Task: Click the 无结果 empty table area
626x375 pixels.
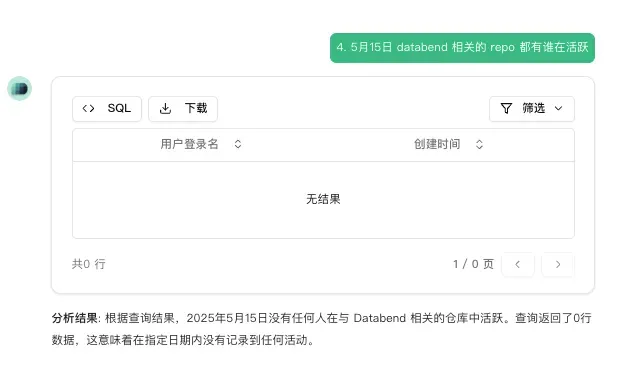Action: pyautogui.click(x=323, y=199)
